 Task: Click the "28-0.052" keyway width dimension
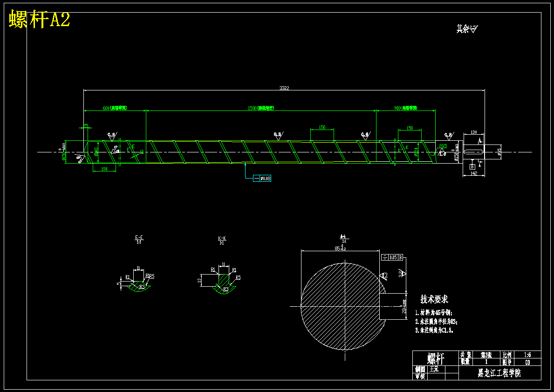pos(404,307)
